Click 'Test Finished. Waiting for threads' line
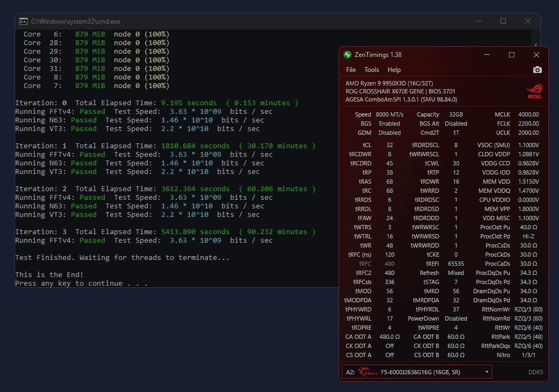Image resolution: width=559 pixels, height=392 pixels. coord(123,257)
